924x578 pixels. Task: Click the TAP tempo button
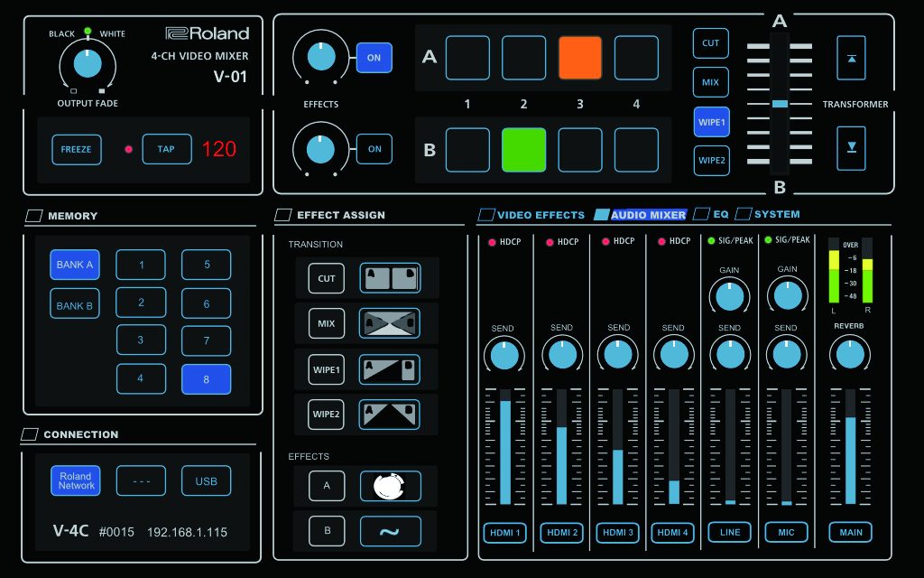point(167,149)
